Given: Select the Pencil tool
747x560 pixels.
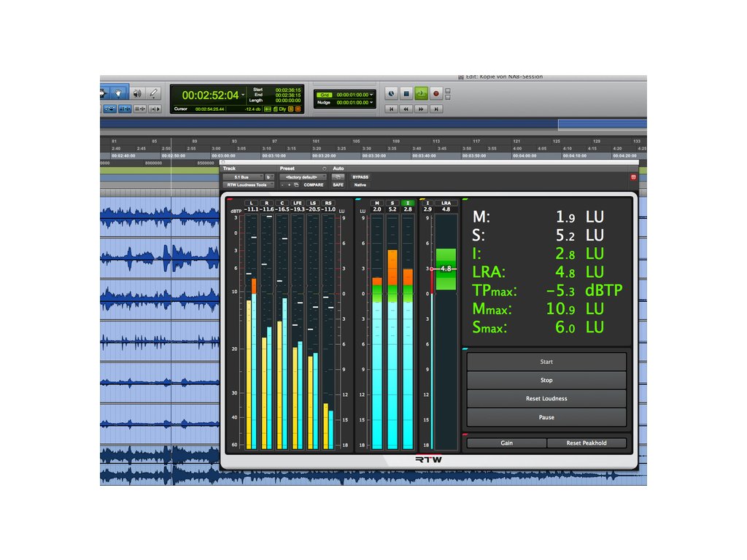Looking at the screenshot, I should pos(154,93).
